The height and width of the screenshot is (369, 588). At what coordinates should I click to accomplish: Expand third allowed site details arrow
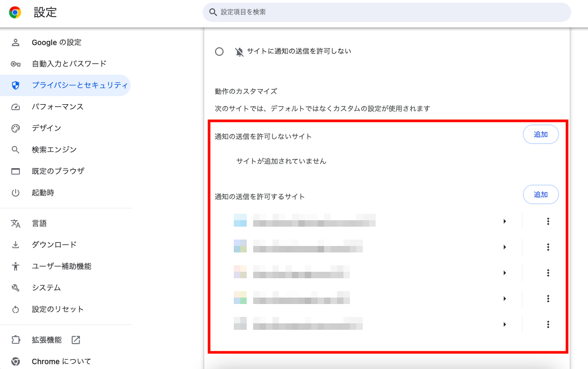point(504,273)
